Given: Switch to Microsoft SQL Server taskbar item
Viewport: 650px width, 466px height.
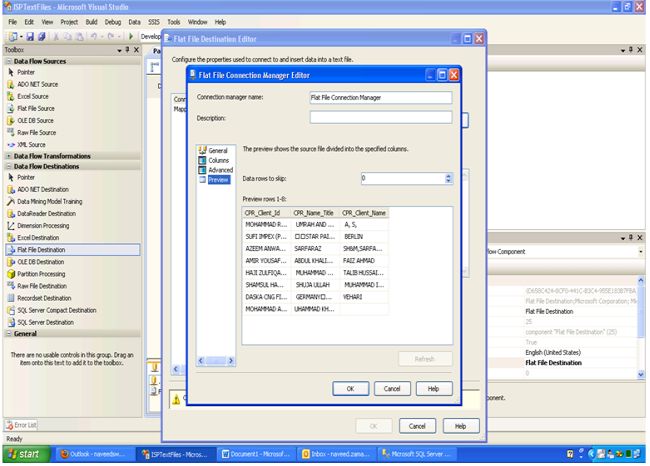Looking at the screenshot, I should 417,454.
